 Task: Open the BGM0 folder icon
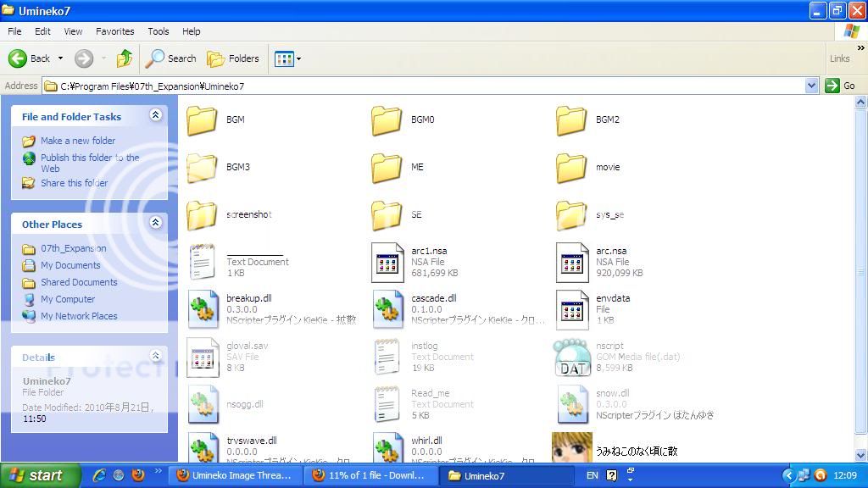(x=387, y=120)
